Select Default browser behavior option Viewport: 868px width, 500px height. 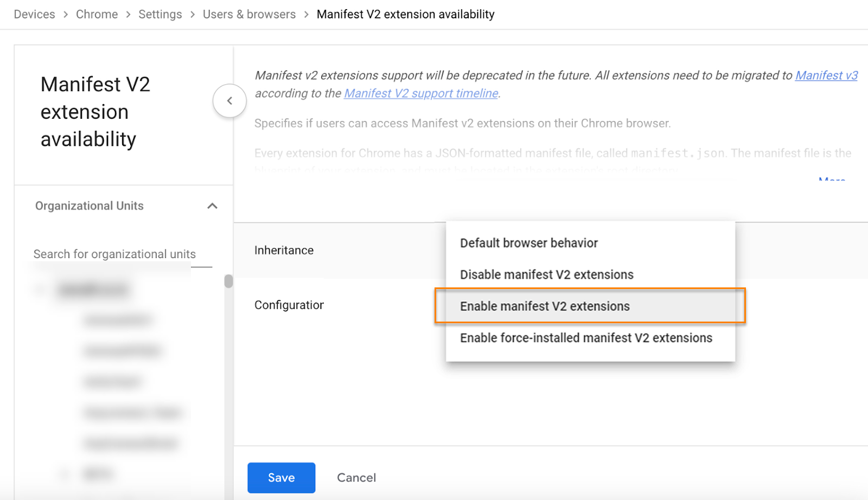point(528,243)
